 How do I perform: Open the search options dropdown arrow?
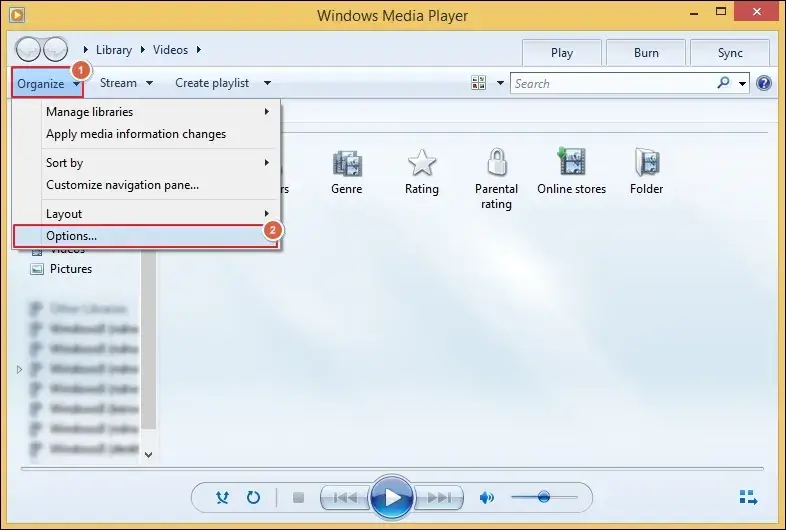(x=742, y=84)
